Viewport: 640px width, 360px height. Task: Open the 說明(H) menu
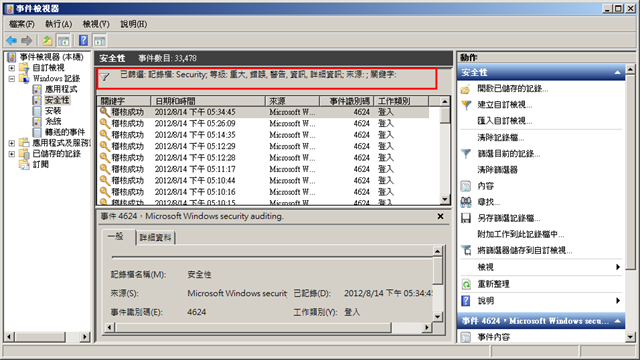click(x=133, y=24)
